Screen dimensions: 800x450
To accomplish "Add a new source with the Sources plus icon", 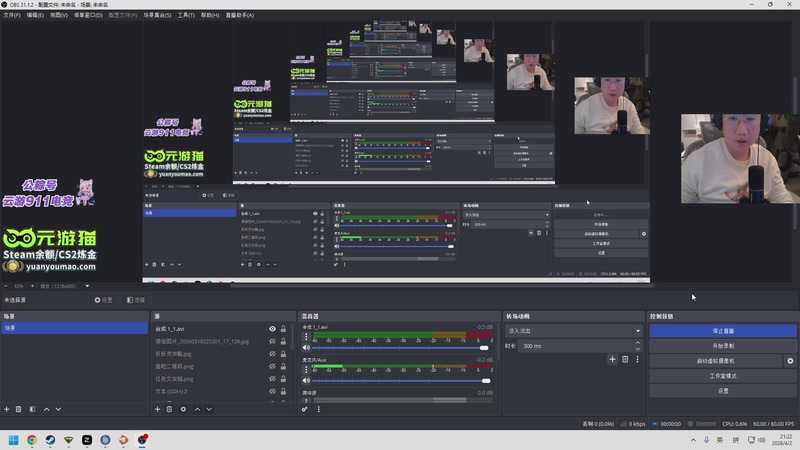I will (157, 409).
